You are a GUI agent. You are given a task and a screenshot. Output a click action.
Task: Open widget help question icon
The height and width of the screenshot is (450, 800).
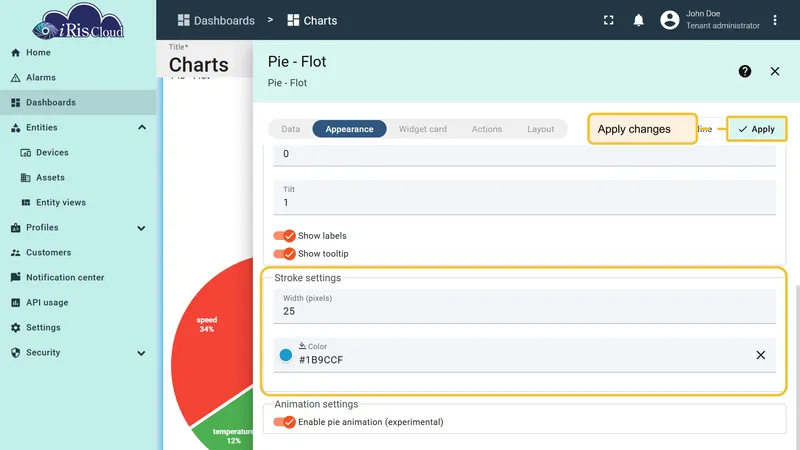coord(744,71)
